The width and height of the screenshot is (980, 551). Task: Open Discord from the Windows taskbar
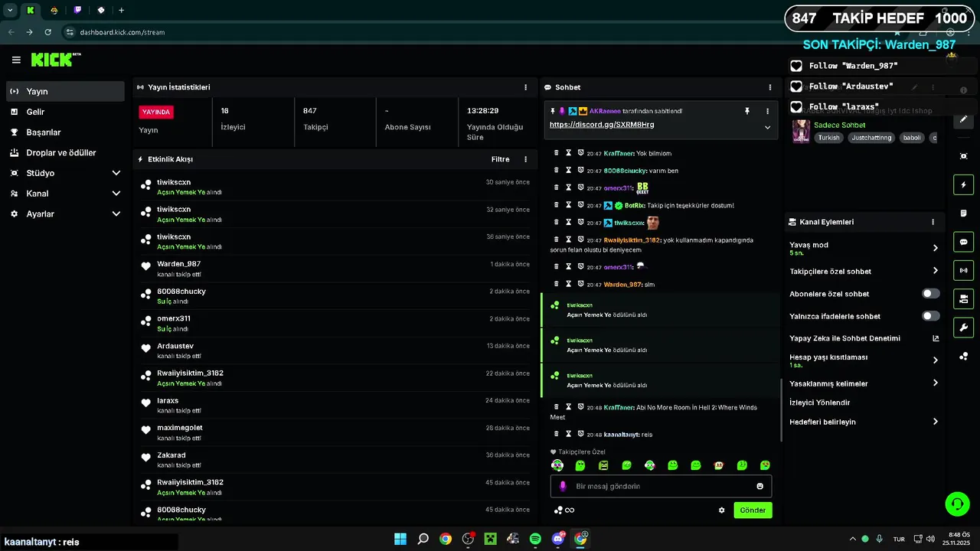click(x=558, y=539)
